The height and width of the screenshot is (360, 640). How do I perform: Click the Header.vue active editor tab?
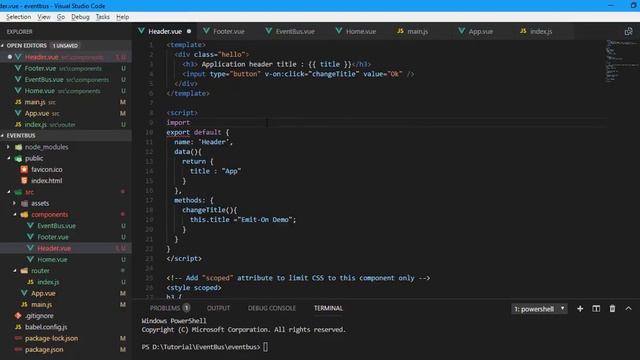tap(165, 31)
